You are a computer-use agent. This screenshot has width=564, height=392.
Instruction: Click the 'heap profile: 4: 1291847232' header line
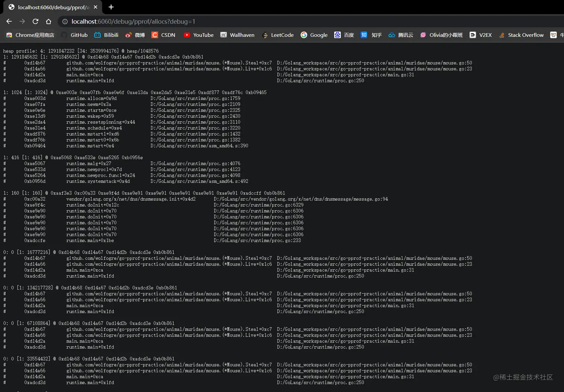click(x=81, y=51)
